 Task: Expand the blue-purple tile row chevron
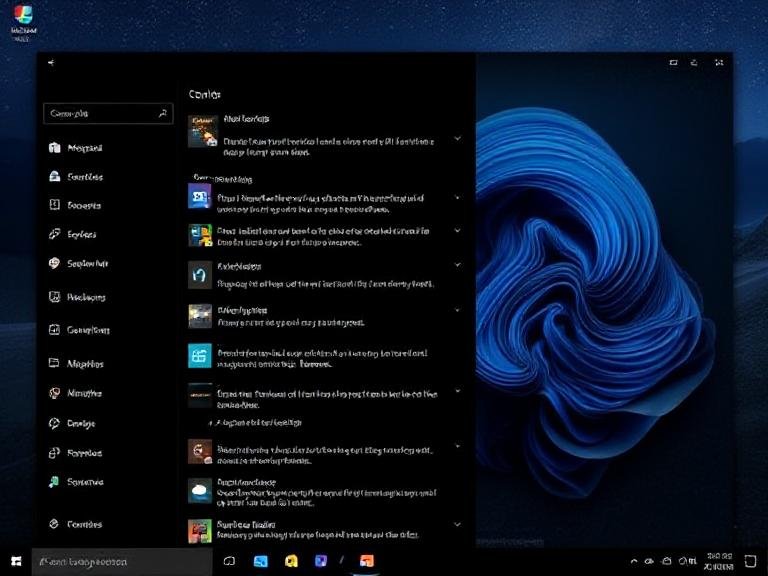coord(457,197)
